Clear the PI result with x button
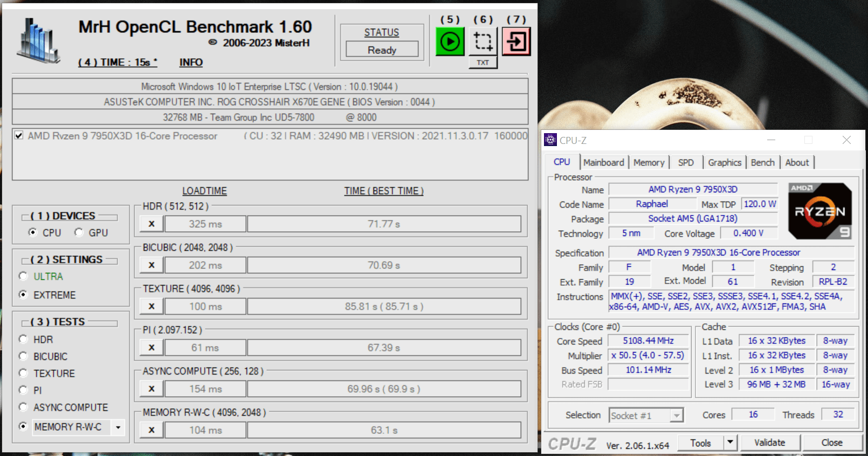868x456 pixels. [x=151, y=348]
